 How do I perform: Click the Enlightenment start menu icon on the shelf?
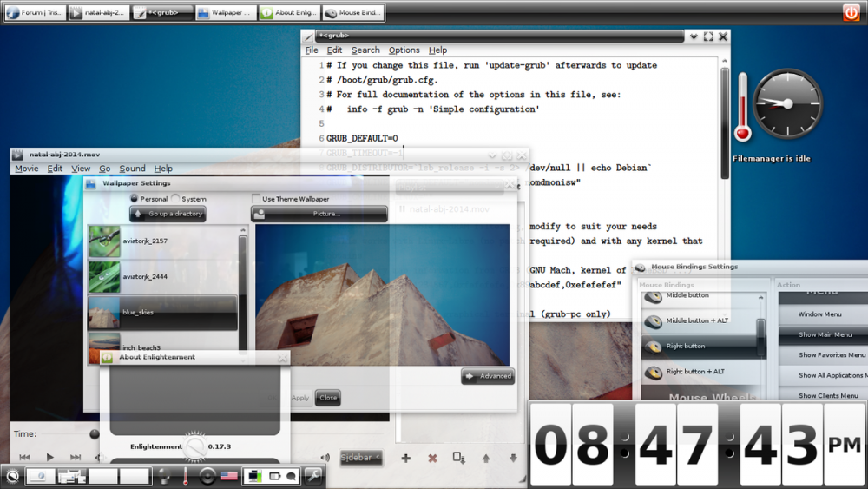(12, 476)
